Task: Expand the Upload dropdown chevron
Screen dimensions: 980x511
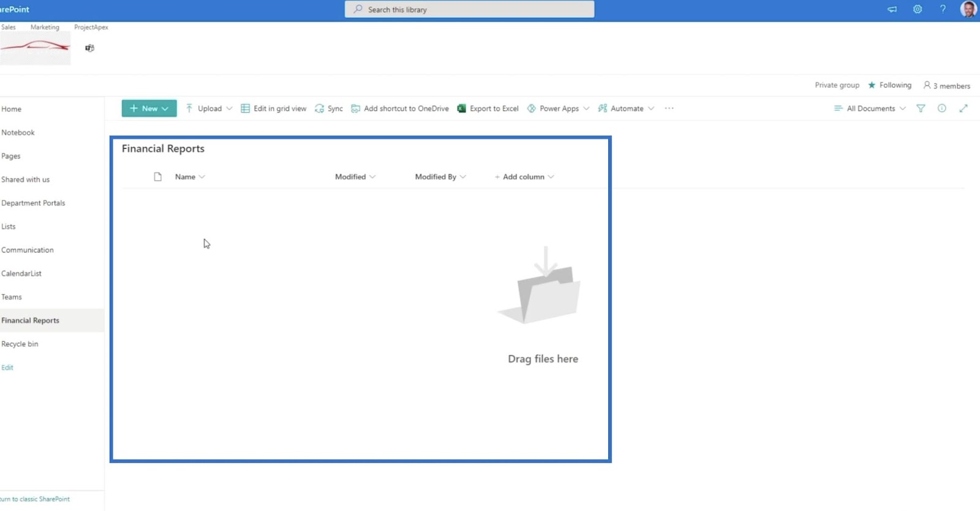Action: [229, 108]
